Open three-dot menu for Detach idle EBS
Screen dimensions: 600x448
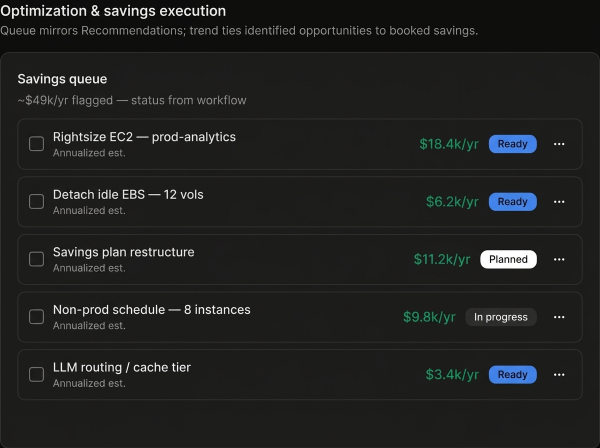tap(559, 202)
